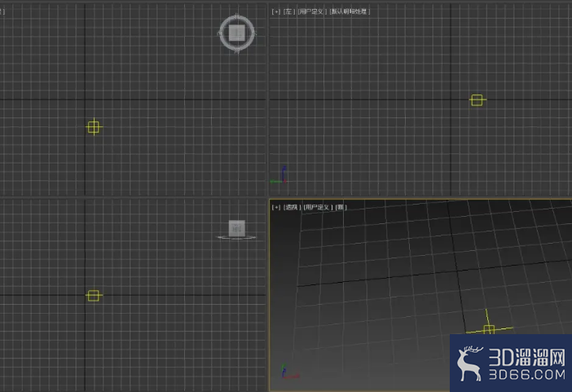Select the yellow helper object in the top-left viewport
Viewport: 572px width, 392px height.
[x=94, y=127]
